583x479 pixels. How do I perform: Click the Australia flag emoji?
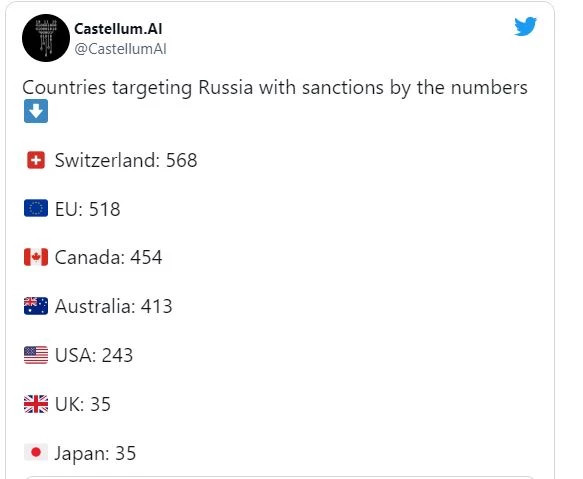click(x=36, y=306)
